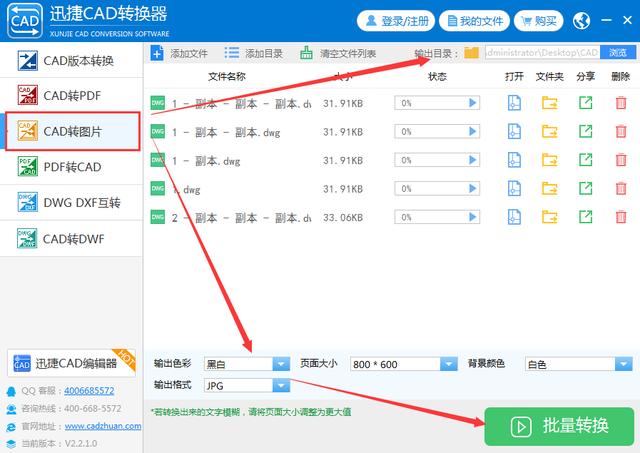The width and height of the screenshot is (640, 453).
Task: Open the PDF转CAD conversion mode
Action: 71,167
